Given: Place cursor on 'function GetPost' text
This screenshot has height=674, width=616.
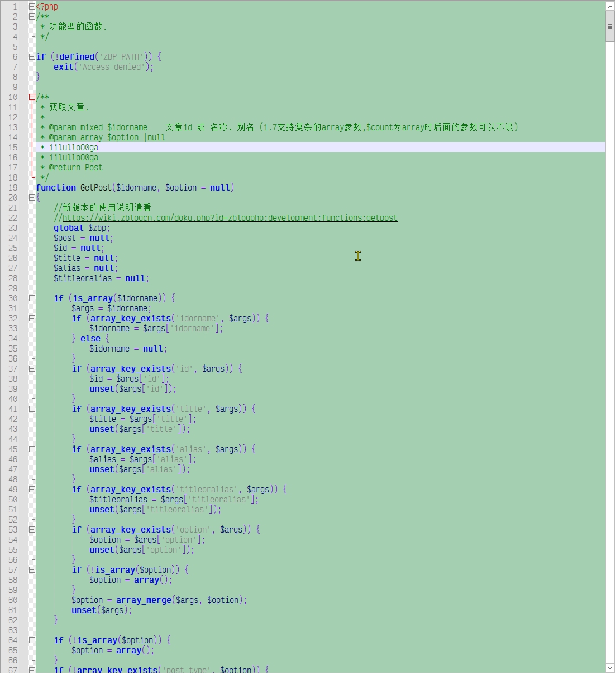Looking at the screenshot, I should click(74, 188).
